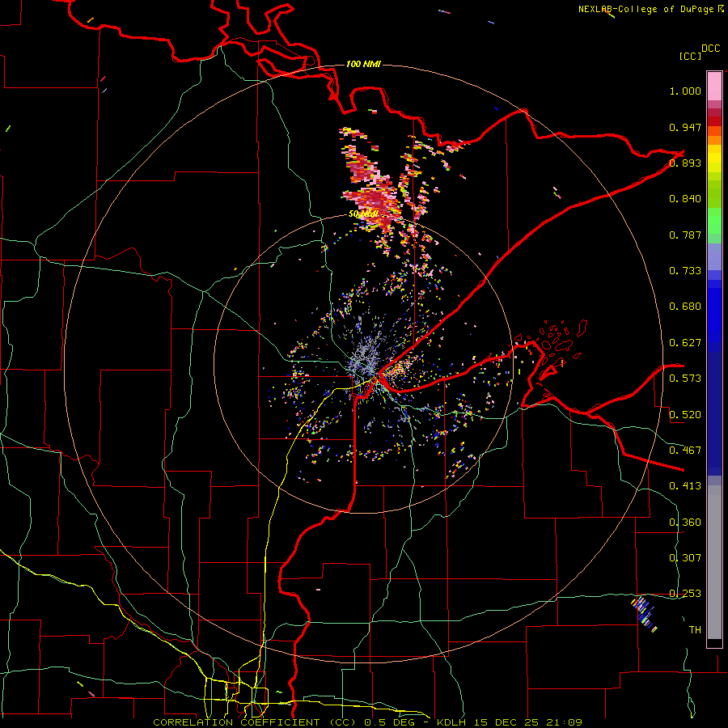Click the 0.307 legend value

tap(685, 558)
